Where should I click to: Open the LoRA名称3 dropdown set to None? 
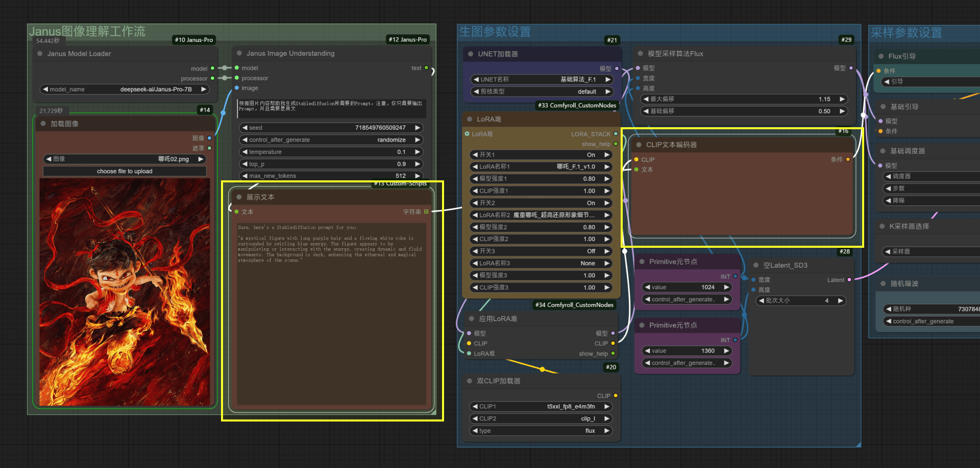541,263
